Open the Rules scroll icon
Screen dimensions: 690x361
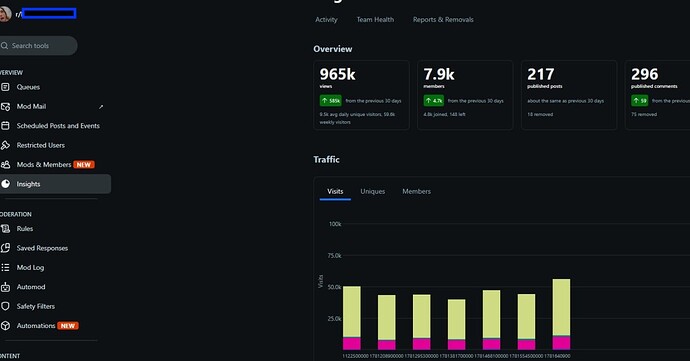[x=5, y=229]
